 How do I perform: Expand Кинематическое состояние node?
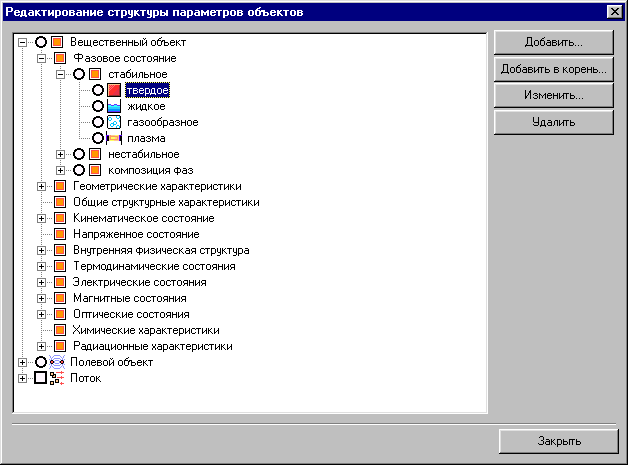41,218
